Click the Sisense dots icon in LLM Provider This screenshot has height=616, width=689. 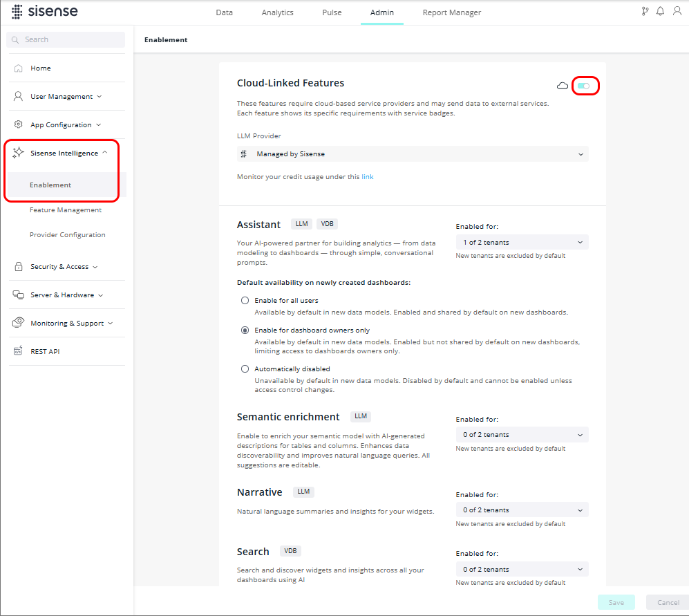(244, 154)
